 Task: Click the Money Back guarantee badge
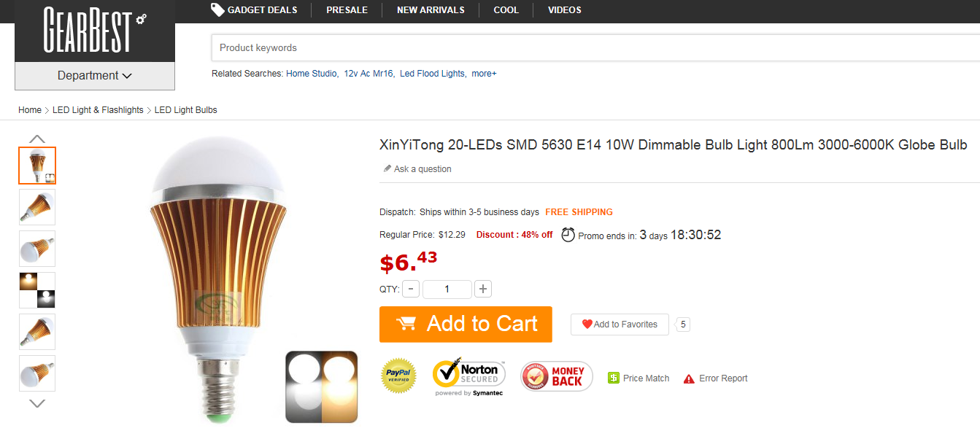coord(556,376)
